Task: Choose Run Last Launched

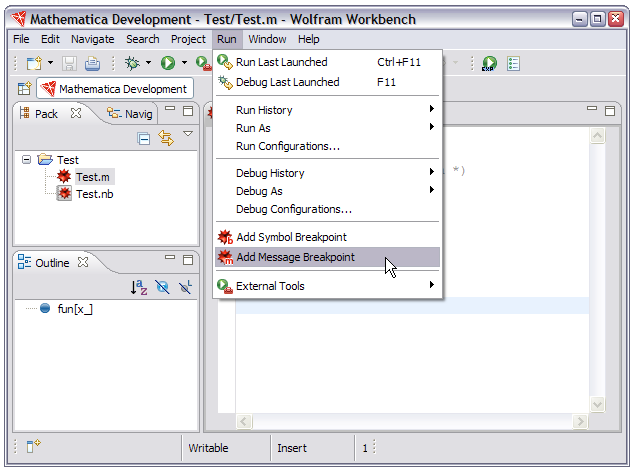Action: tap(328, 62)
